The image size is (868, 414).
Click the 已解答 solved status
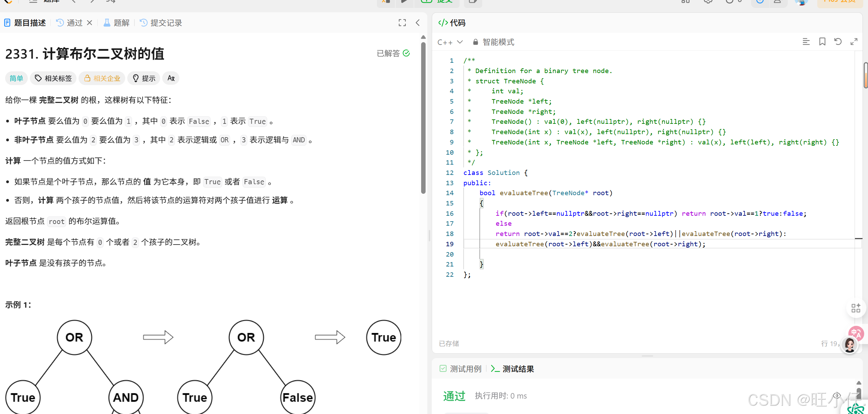393,54
